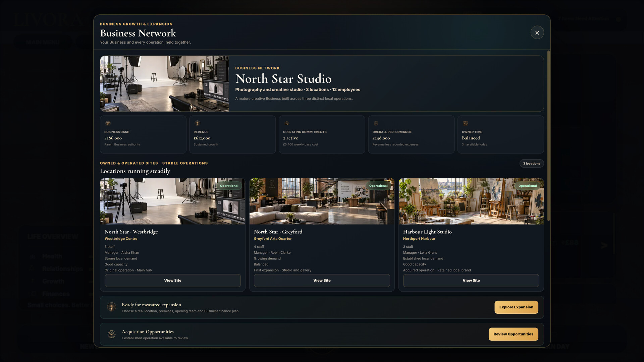Click the £248,000 performance value
The image size is (644, 362).
(x=381, y=138)
